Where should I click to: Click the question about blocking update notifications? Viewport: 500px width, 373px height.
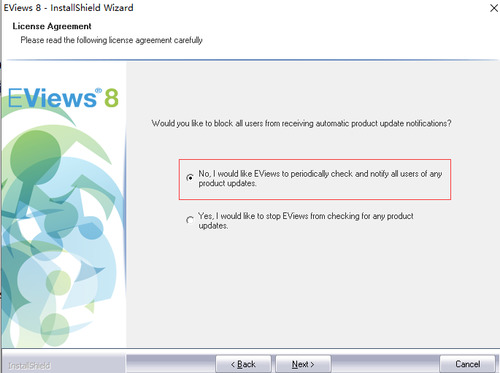pyautogui.click(x=301, y=123)
